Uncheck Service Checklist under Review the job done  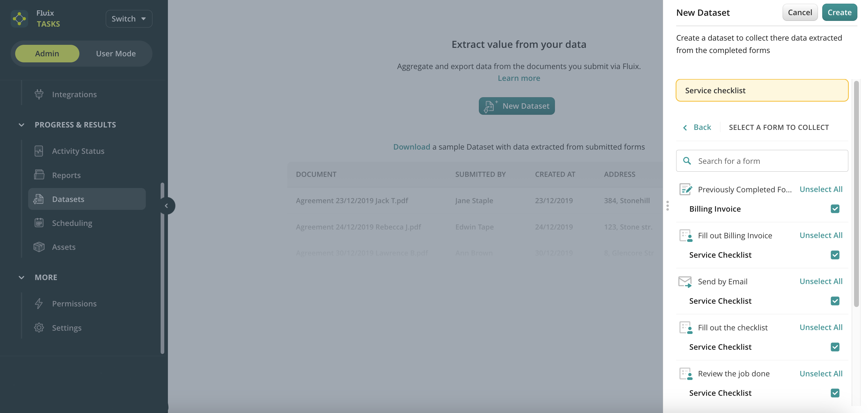click(835, 393)
